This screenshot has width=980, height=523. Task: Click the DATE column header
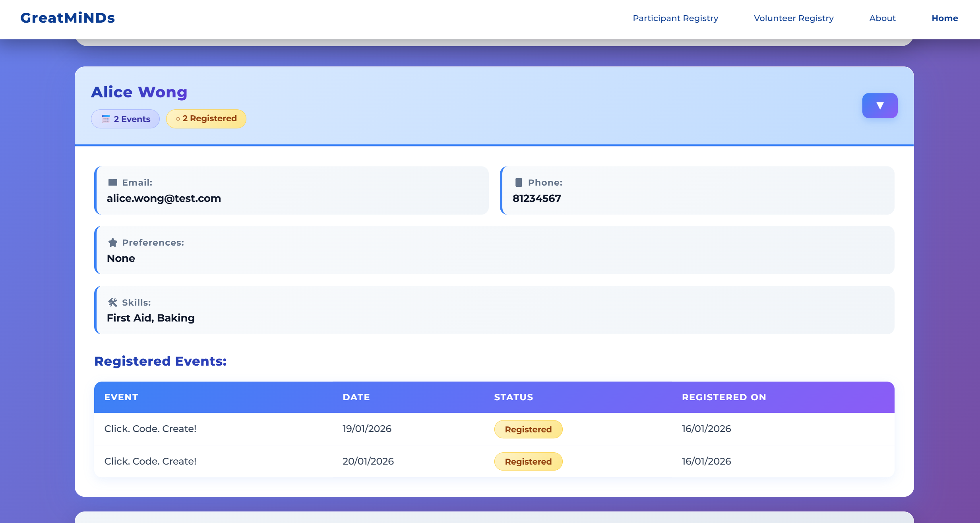coord(356,397)
